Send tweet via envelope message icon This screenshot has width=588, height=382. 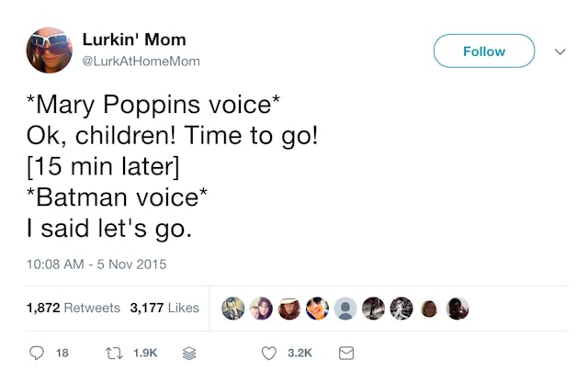coord(346,353)
